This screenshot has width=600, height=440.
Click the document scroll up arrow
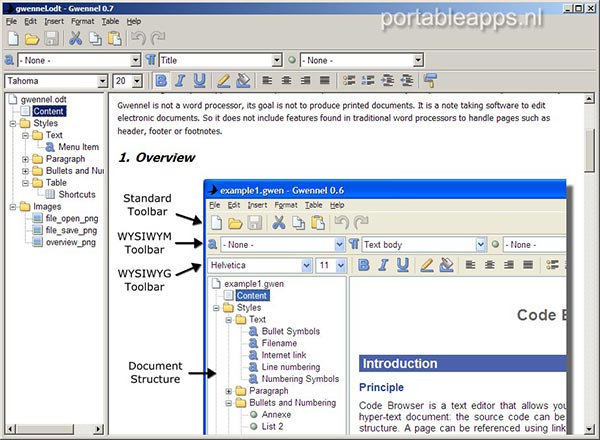point(589,99)
